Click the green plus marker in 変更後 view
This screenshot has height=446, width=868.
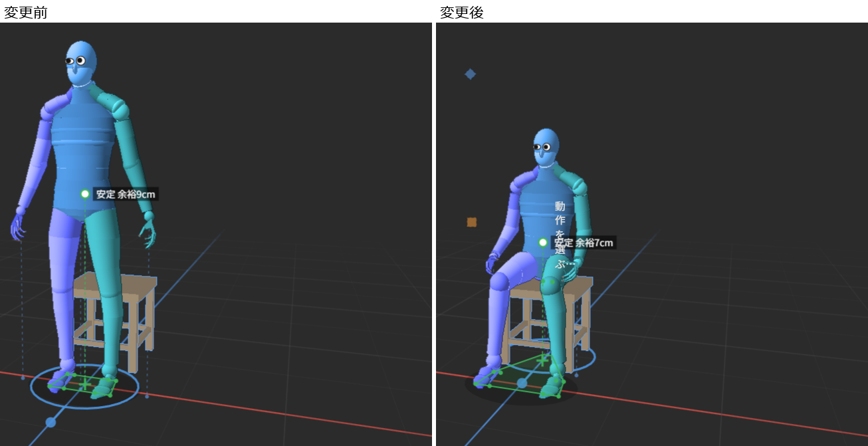tap(543, 360)
